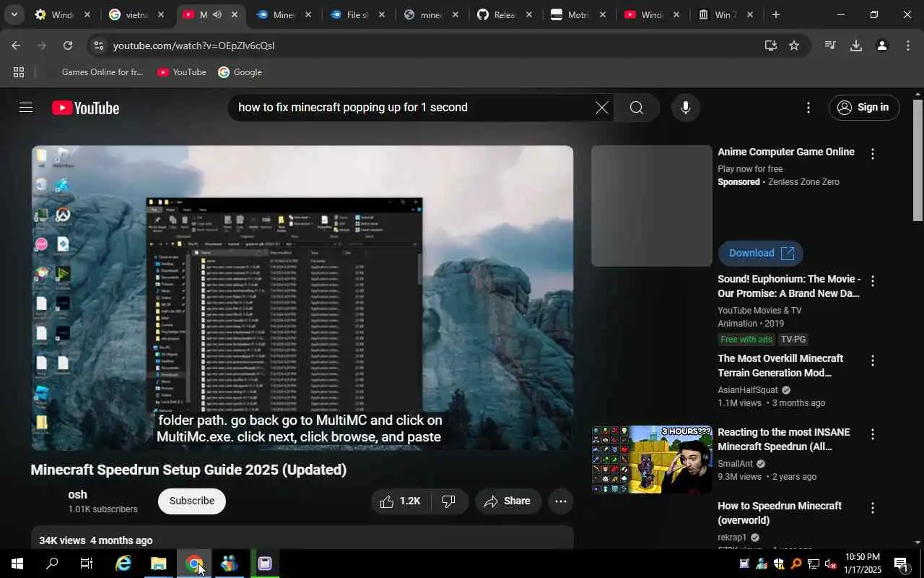Screen dimensions: 924x578
Task: Go to YouTube home via logo
Action: (85, 108)
